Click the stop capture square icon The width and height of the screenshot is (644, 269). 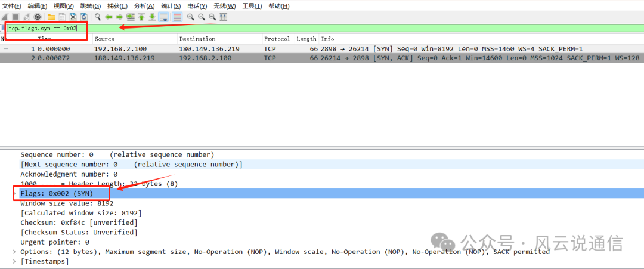click(x=16, y=17)
